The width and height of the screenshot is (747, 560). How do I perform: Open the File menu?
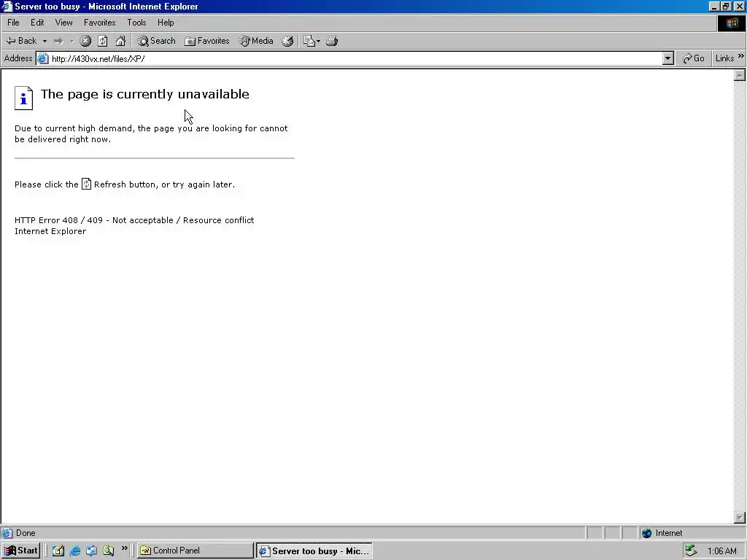13,23
